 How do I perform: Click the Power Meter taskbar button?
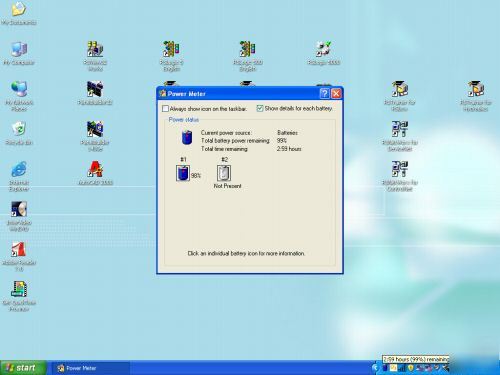click(91, 368)
